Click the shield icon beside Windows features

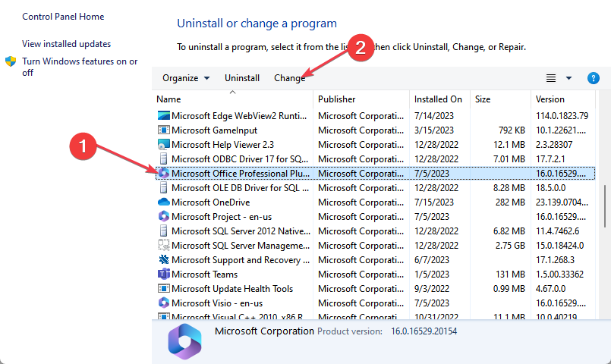11,61
